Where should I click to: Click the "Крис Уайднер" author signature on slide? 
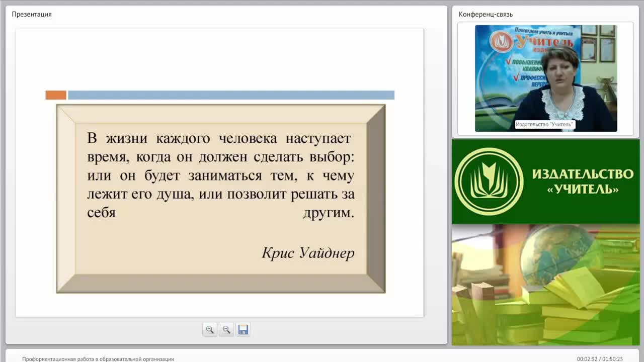(x=308, y=252)
